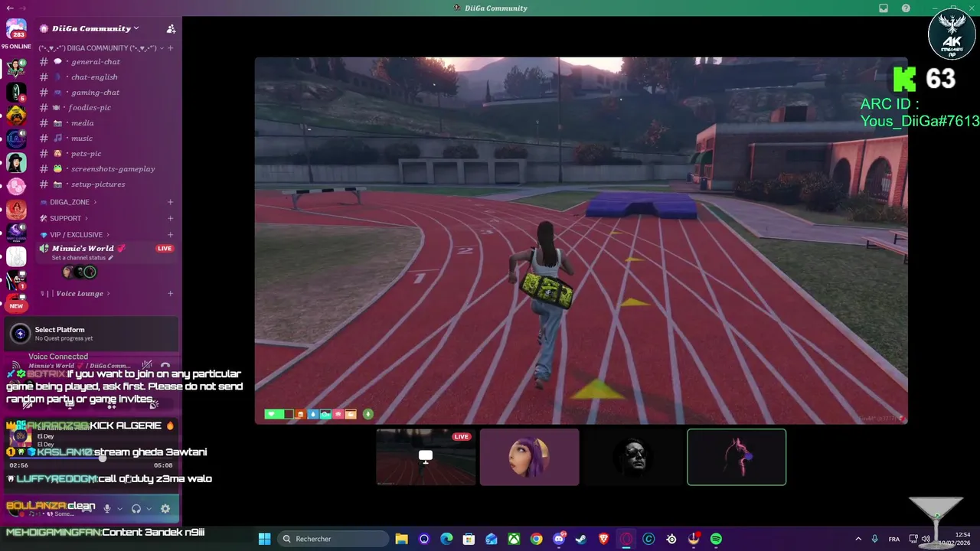Screen dimensions: 980x551
Task: Click the Rechercher taskbar search field
Action: click(x=332, y=539)
